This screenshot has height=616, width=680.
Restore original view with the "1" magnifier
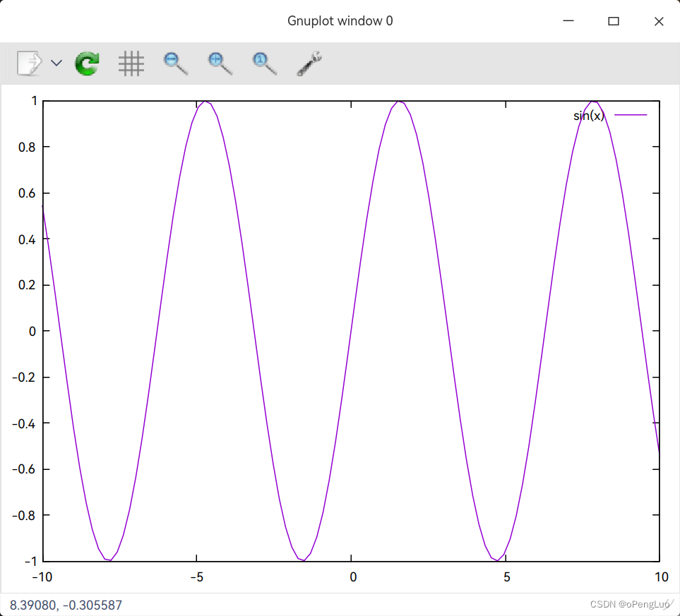(x=263, y=63)
